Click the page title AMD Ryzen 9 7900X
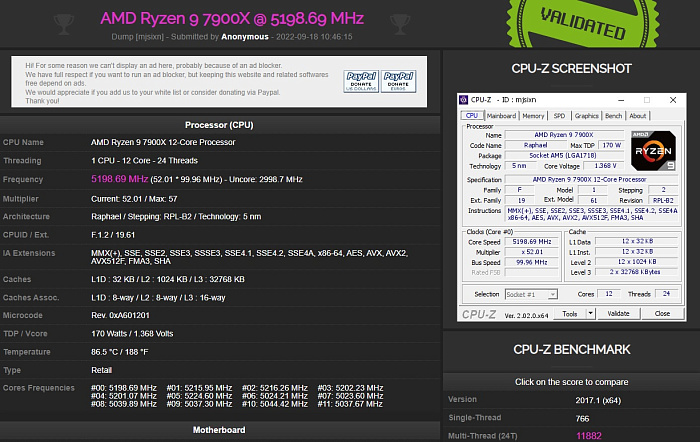Screen dimensions: 700x442 pyautogui.click(x=232, y=18)
